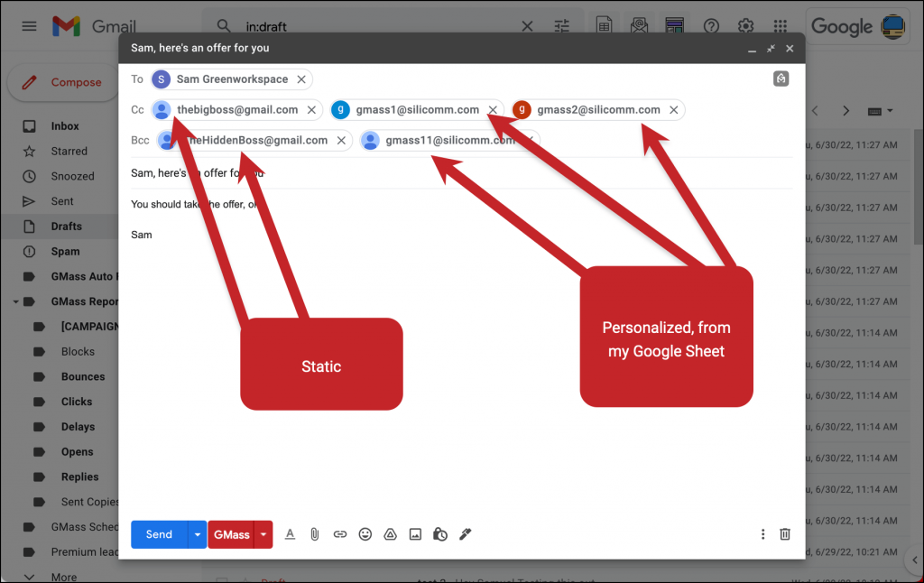Open the Google apps grid
Screen dimensions: 924x583
click(780, 25)
